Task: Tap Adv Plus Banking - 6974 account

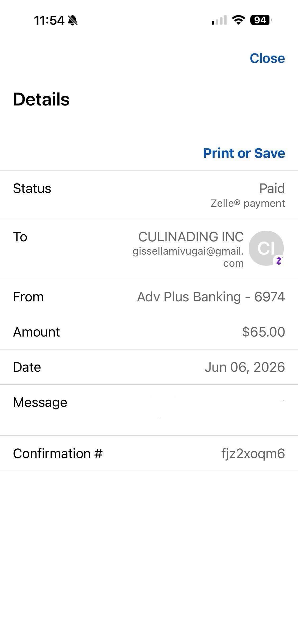Action: click(211, 297)
